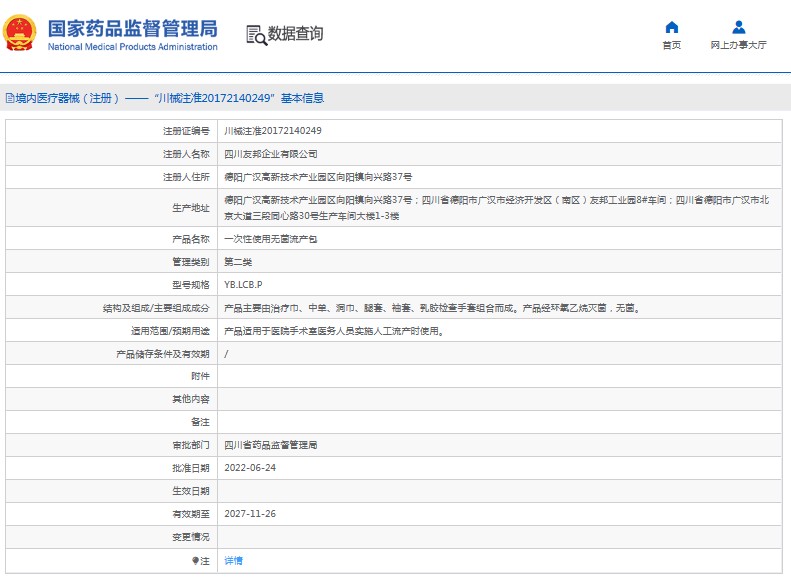
Task: Click the 变更情况 label
Action: [191, 537]
